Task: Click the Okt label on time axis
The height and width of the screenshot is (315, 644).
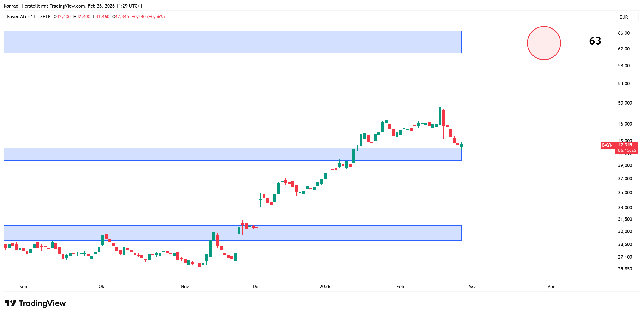Action: (x=102, y=286)
